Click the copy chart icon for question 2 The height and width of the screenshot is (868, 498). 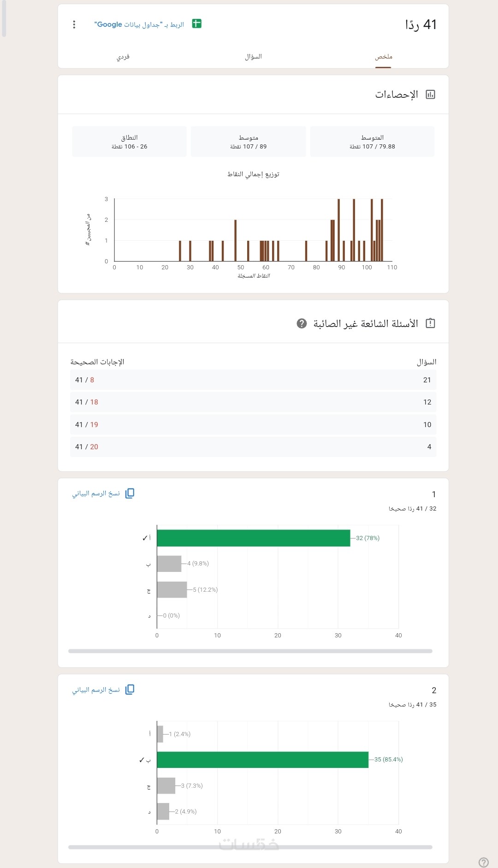point(130,689)
